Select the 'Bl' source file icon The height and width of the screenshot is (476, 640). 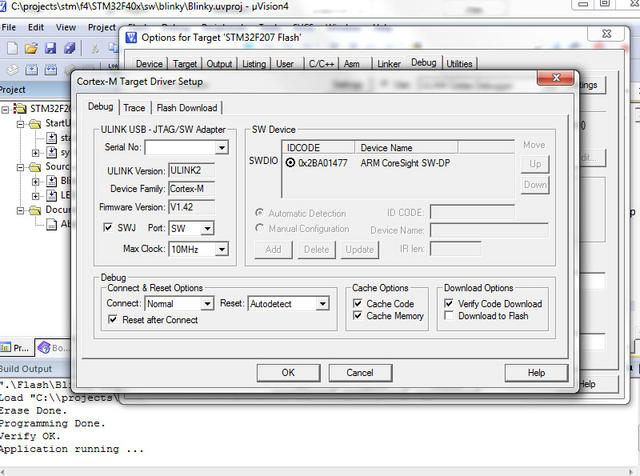(51, 181)
